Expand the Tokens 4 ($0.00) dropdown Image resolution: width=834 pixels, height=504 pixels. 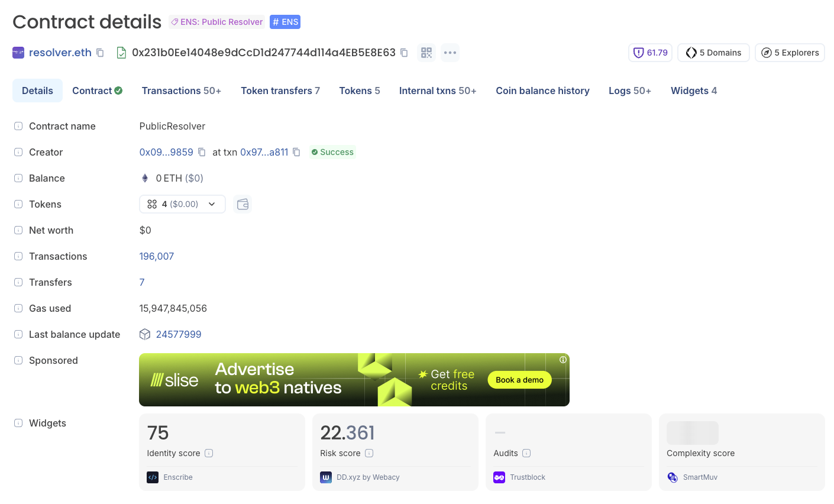coord(182,203)
